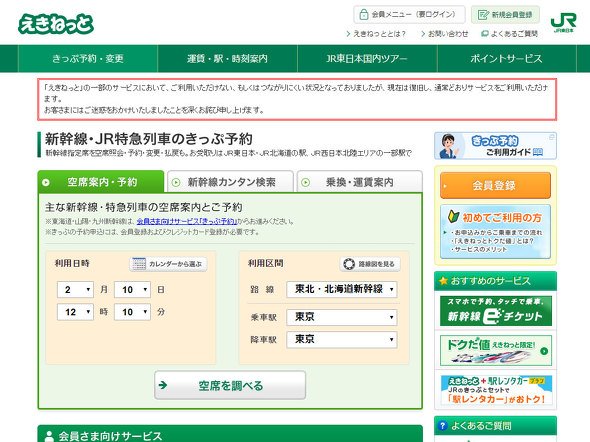Click 会員メニュー（要ログイン） button
Image resolution: width=590 pixels, height=442 pixels.
click(409, 15)
